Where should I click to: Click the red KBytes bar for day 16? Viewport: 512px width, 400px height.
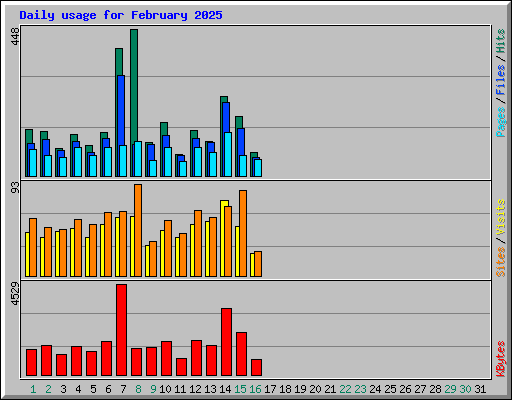pyautogui.click(x=257, y=367)
